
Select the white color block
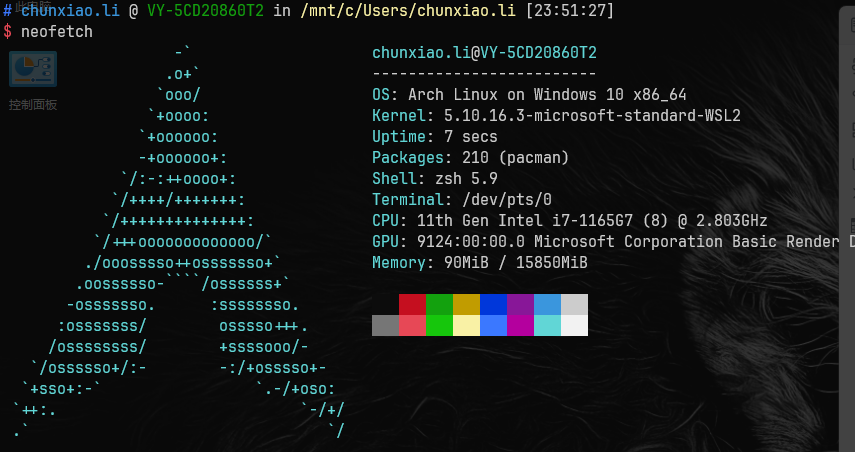(x=574, y=326)
